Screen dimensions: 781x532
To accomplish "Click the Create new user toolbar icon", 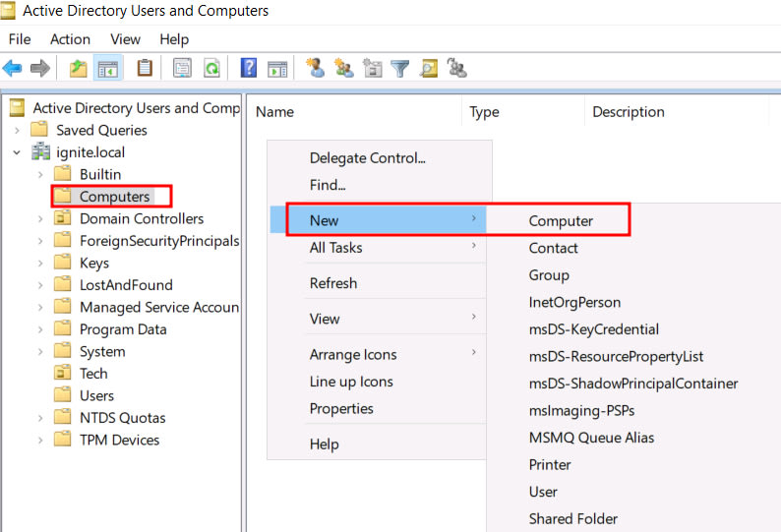I will click(x=316, y=69).
